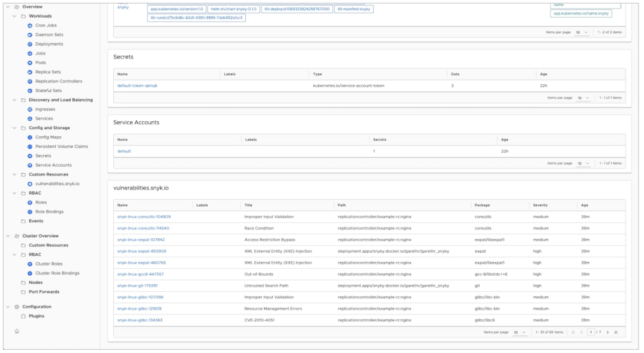This screenshot has height=353, width=644.
Task: Select the Services sidebar icon
Action: pos(30,119)
